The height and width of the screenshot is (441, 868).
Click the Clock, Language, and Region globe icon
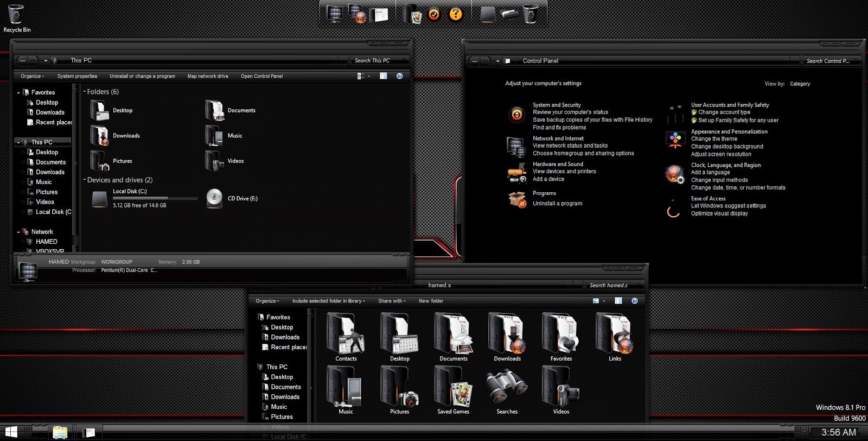(x=675, y=174)
